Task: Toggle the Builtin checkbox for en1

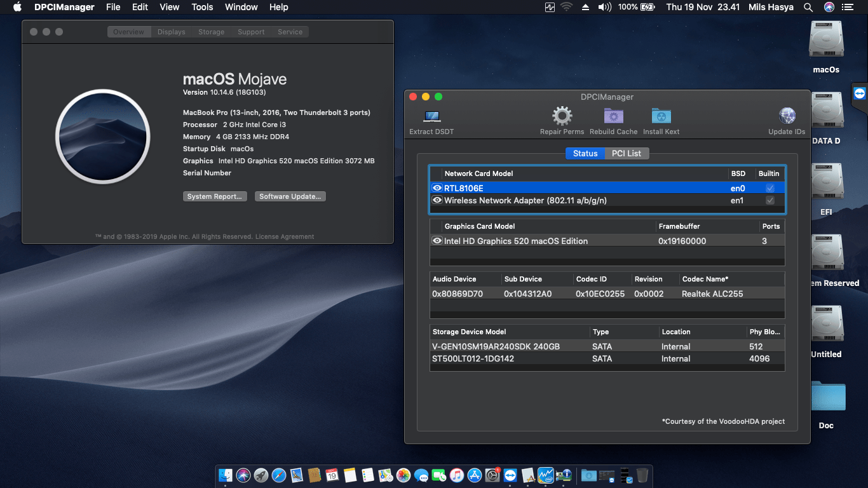Action: click(x=771, y=200)
